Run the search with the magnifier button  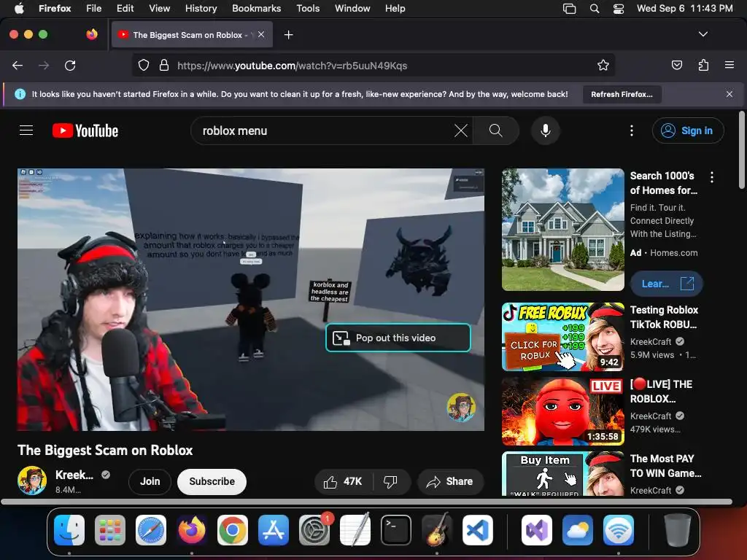point(495,131)
